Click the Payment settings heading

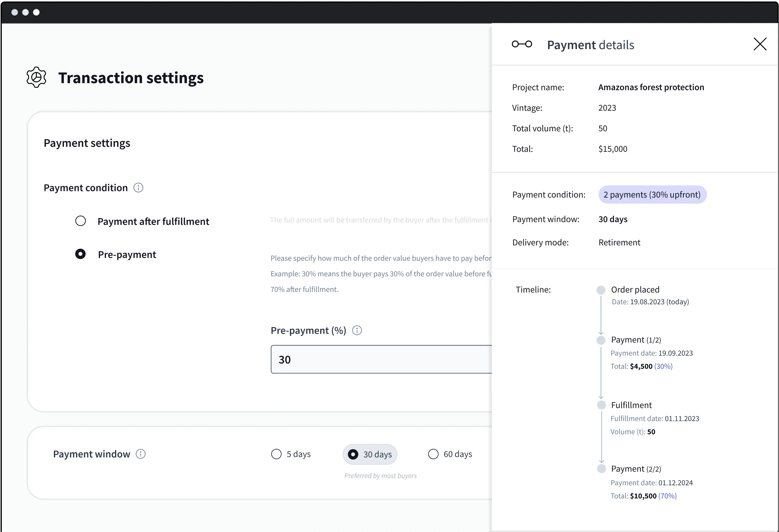point(87,143)
